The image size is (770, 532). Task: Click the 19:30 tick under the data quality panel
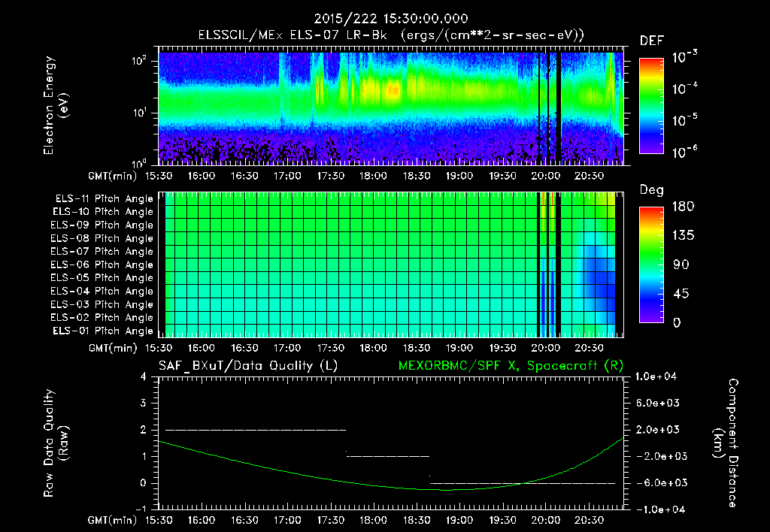[503, 520]
